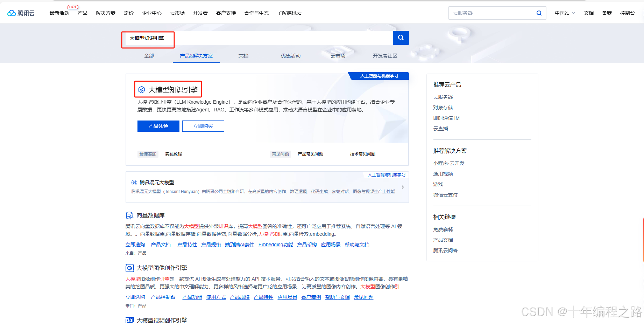Screen dimensions: 644x323
Task: Open the 产品 menu
Action: [83, 13]
